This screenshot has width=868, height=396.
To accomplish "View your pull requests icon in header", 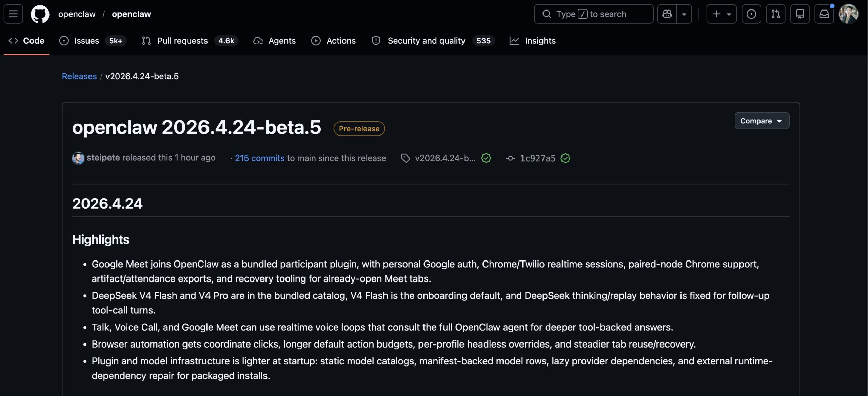I will click(x=776, y=14).
